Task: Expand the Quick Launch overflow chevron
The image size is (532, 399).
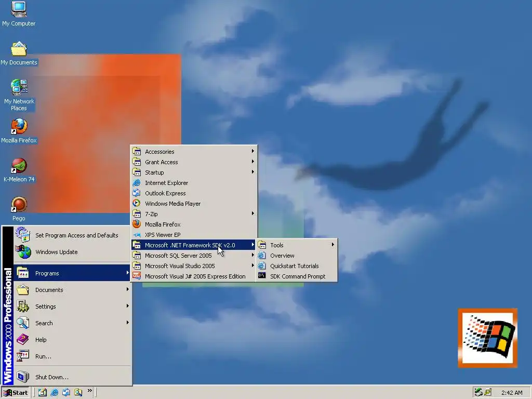Action: [x=89, y=391]
